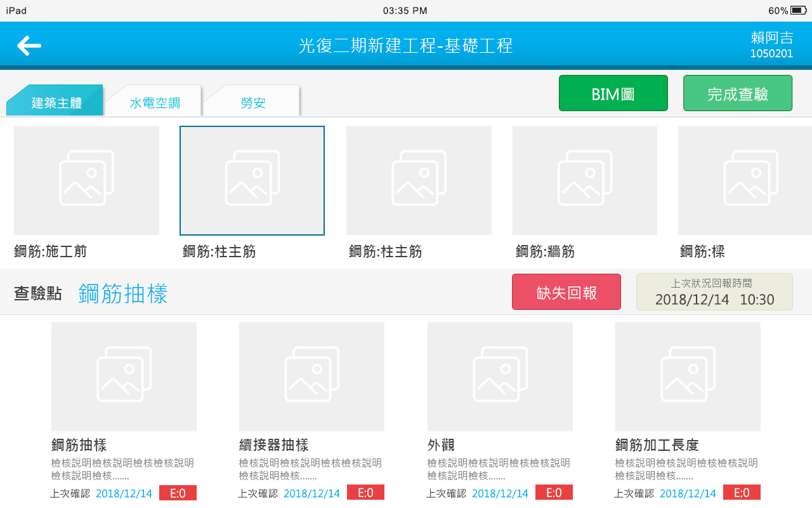Switch to the 勞安 tab
This screenshot has height=508, width=812.
[253, 103]
